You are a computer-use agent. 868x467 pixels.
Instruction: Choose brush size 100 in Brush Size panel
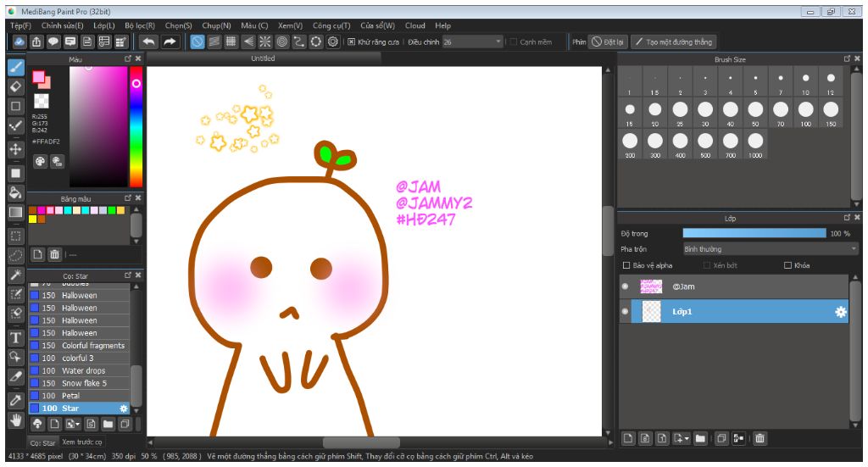tap(805, 113)
